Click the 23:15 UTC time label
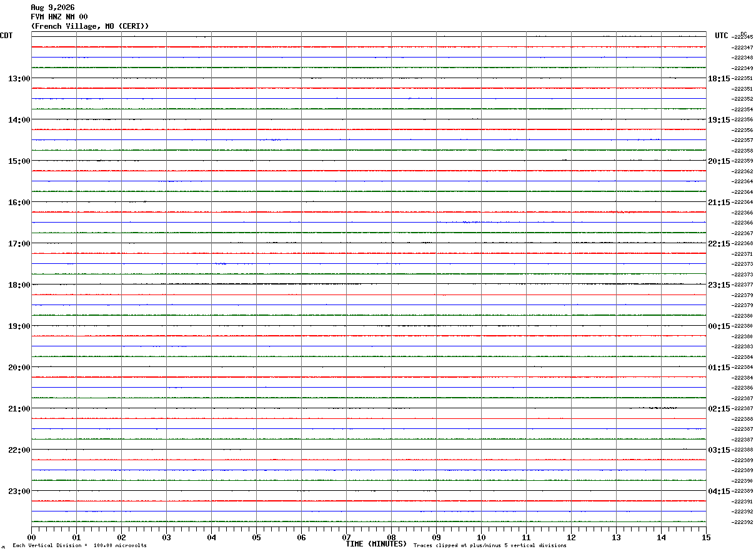The width and height of the screenshot is (756, 554). tap(719, 285)
